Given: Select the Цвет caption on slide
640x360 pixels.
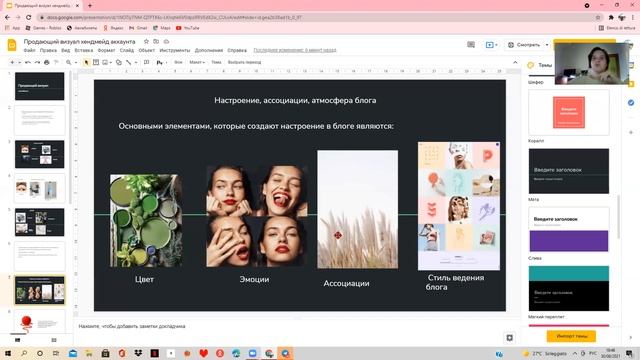Looking at the screenshot, I should (x=144, y=280).
